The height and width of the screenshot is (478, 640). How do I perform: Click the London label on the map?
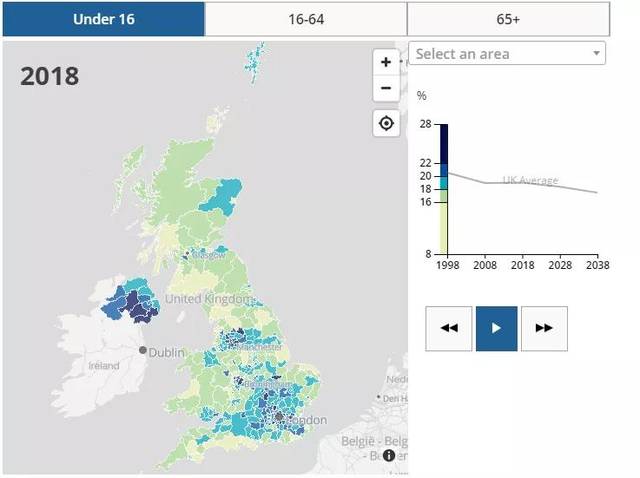(x=306, y=421)
